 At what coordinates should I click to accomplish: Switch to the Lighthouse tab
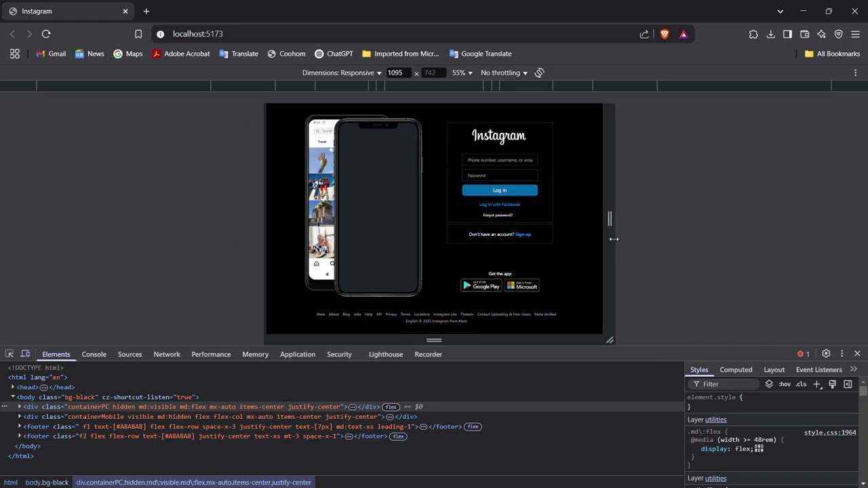click(386, 354)
